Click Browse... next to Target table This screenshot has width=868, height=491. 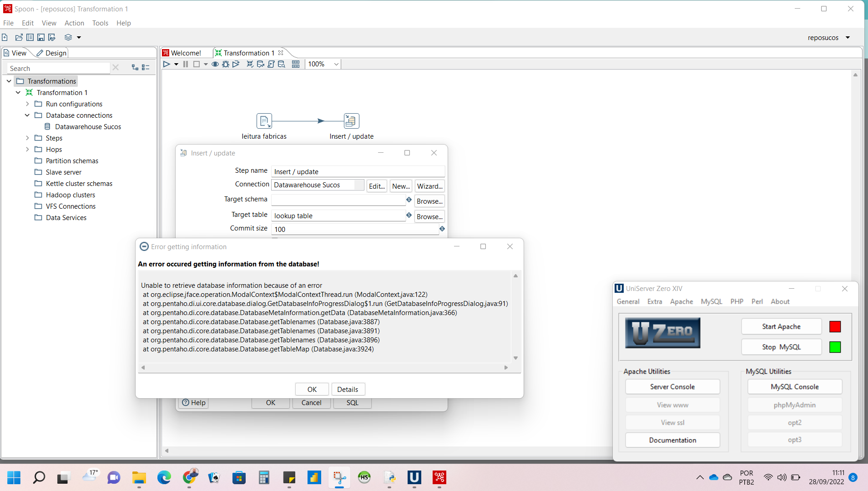[x=429, y=216]
